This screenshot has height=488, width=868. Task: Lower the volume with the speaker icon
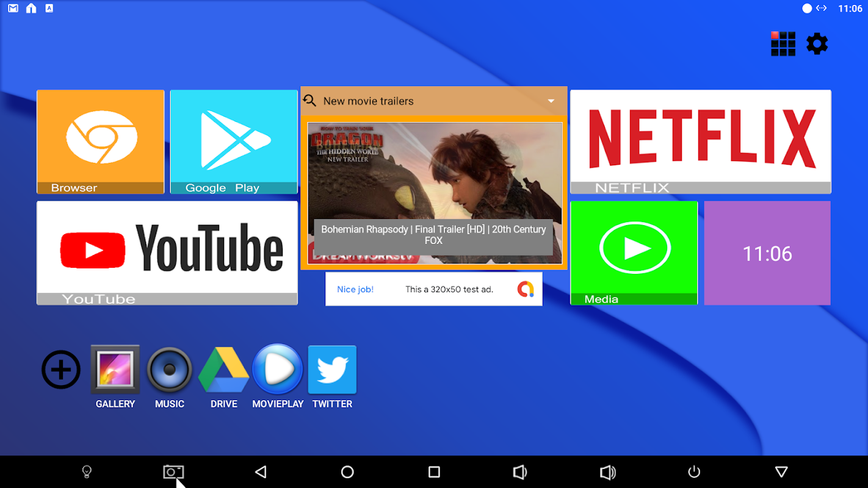tap(520, 472)
